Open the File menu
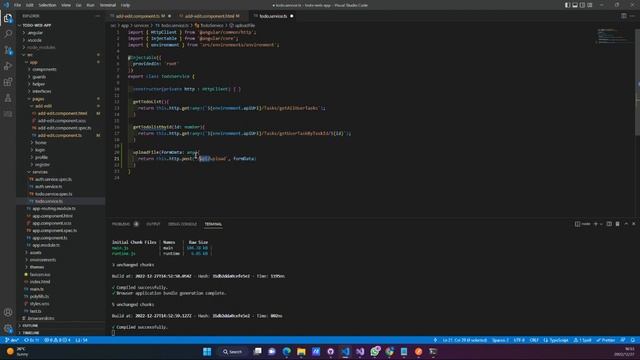Image resolution: width=640 pixels, height=360 pixels. 18,5
